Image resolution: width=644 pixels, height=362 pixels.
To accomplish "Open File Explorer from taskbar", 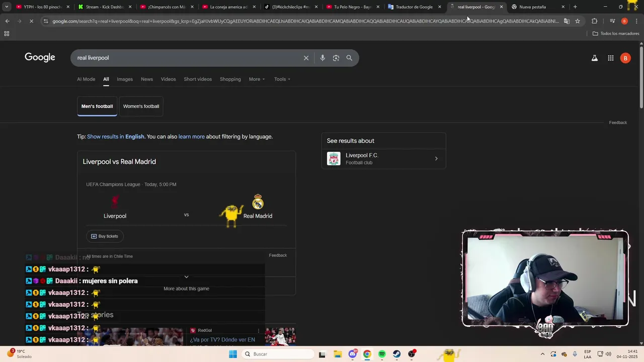I will coord(338,354).
